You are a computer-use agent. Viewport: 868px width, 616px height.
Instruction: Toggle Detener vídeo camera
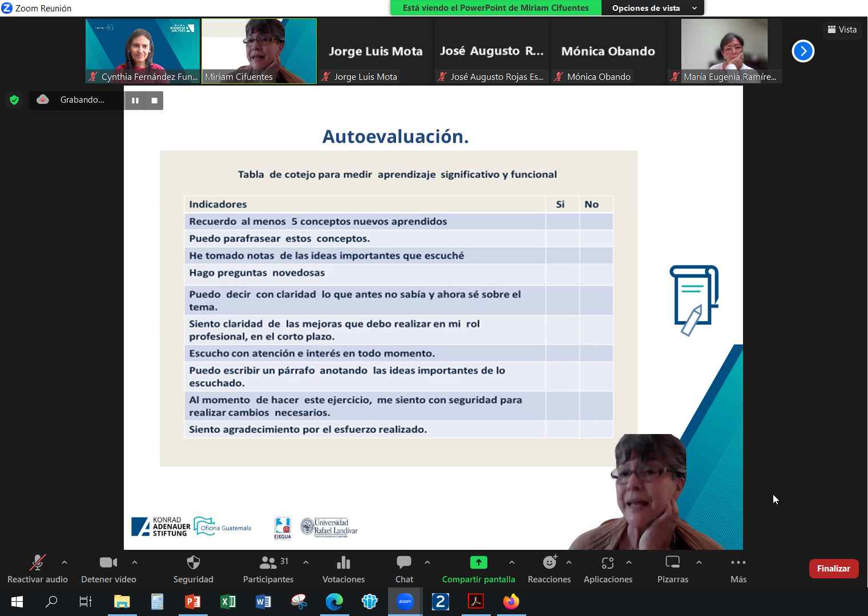pos(108,563)
